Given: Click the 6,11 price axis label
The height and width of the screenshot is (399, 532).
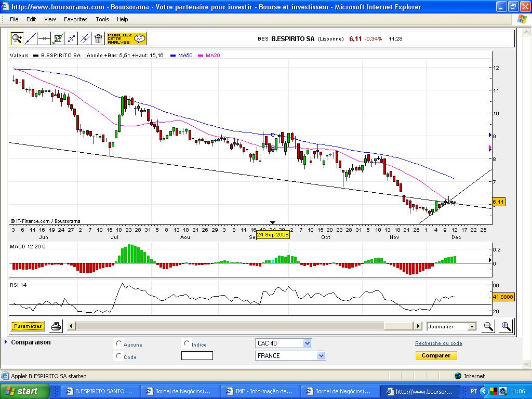Looking at the screenshot, I should click(x=498, y=202).
